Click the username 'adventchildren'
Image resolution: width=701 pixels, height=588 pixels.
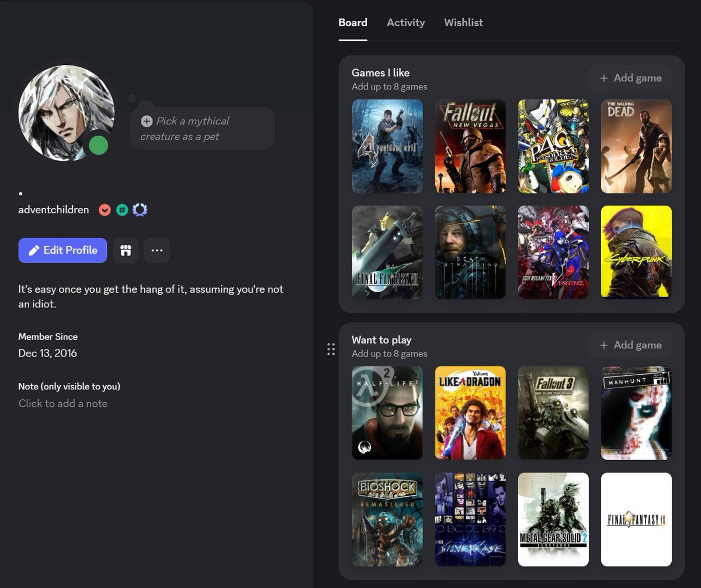(x=54, y=210)
